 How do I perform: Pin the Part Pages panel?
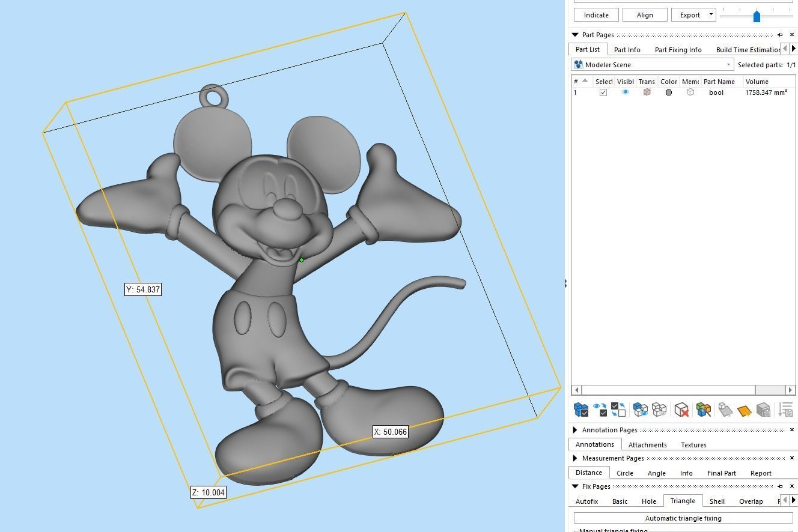[780, 35]
